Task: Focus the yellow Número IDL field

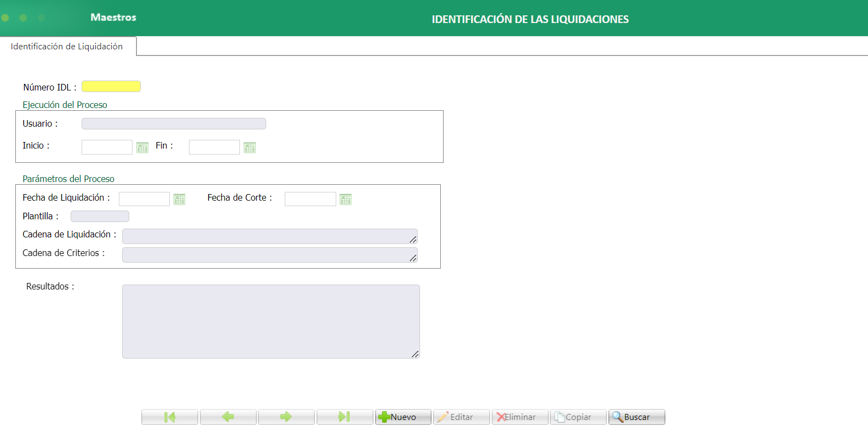Action: point(111,87)
